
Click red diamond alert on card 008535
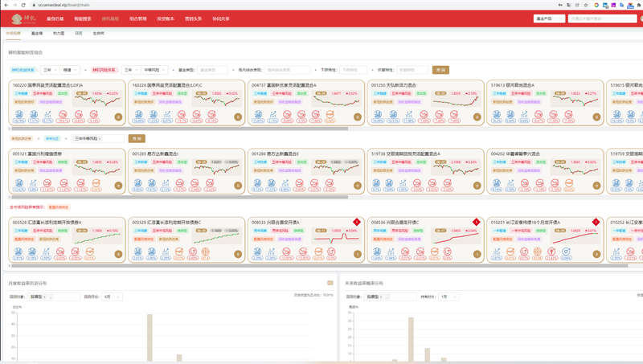tap(357, 222)
